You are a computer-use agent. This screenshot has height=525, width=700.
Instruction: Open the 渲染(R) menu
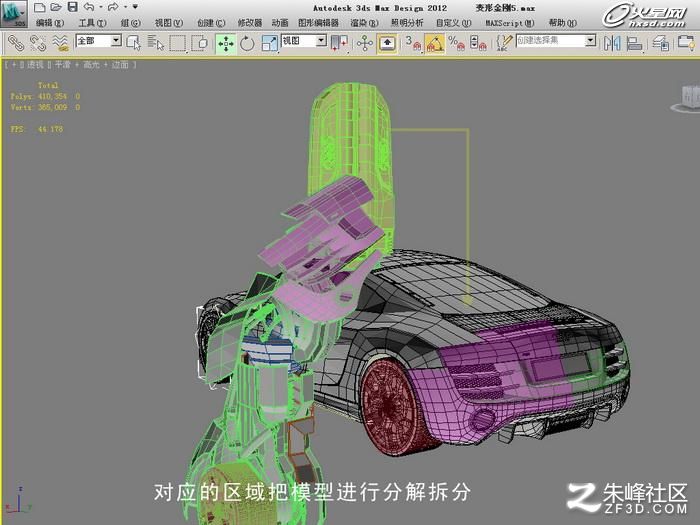point(364,23)
